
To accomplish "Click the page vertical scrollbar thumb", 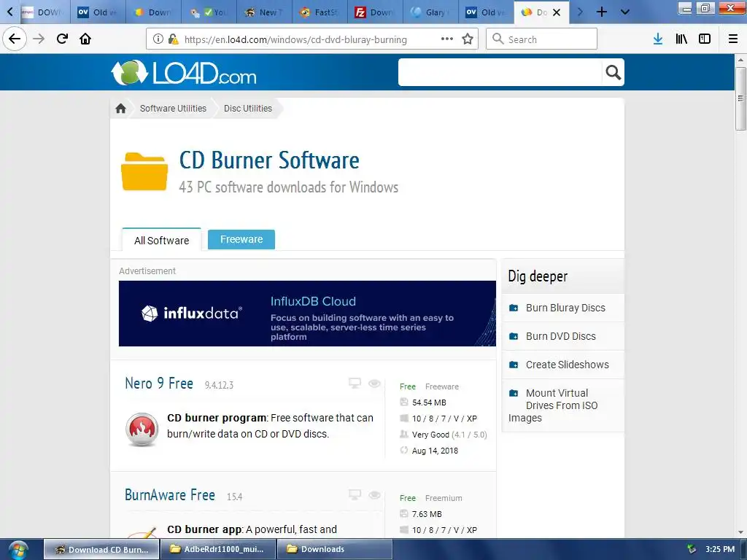I will pyautogui.click(x=740, y=98).
